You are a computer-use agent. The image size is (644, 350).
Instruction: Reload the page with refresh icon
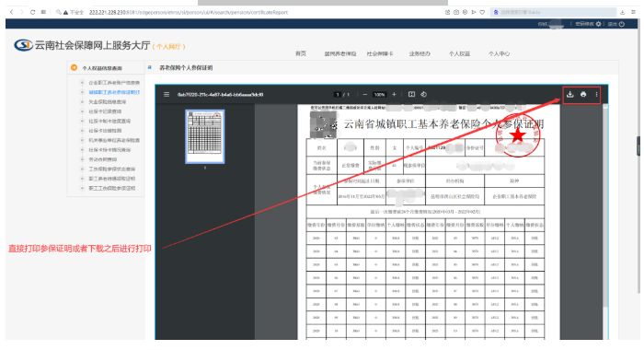pos(32,12)
